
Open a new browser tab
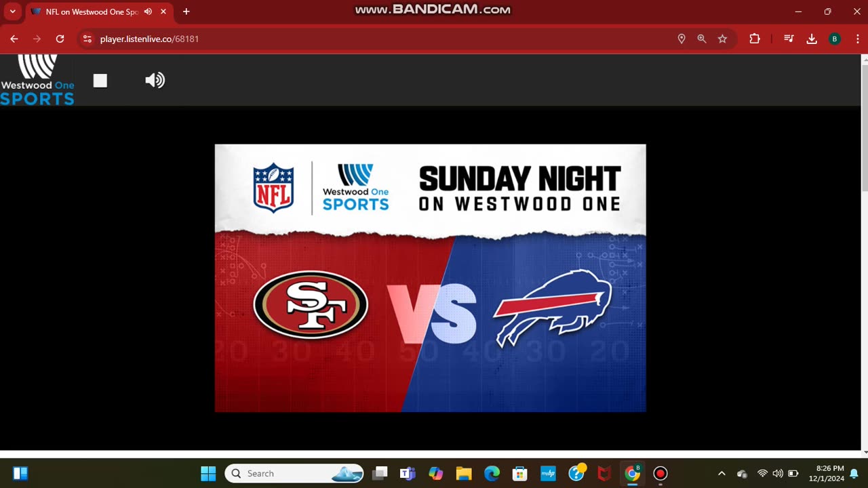tap(186, 12)
